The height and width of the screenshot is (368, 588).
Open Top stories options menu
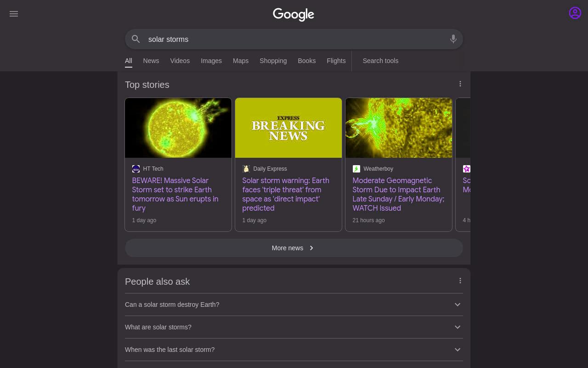[x=460, y=84]
